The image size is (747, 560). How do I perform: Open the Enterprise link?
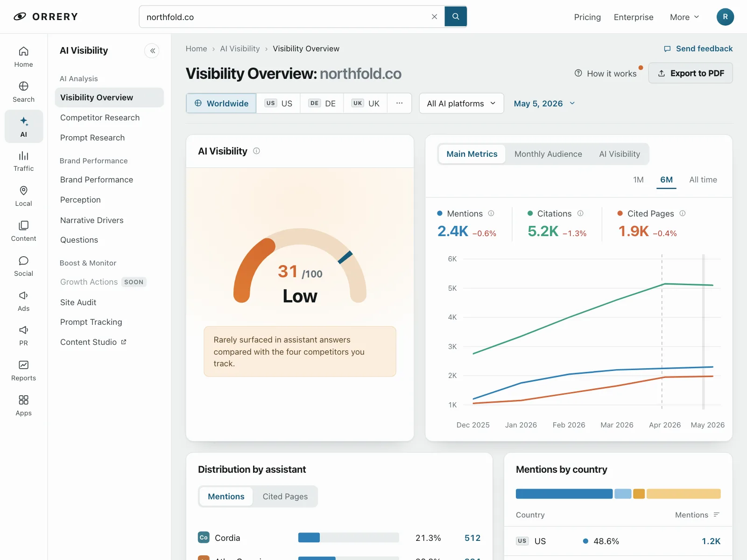634,17
